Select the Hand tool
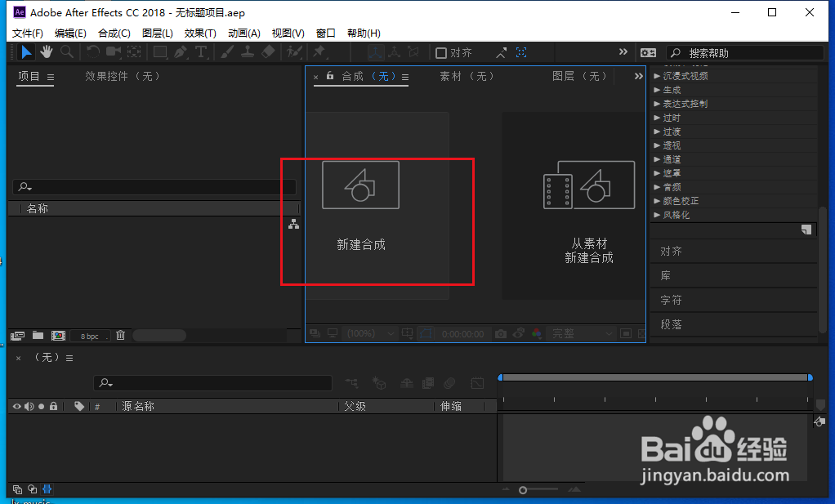835x504 pixels. pyautogui.click(x=47, y=52)
